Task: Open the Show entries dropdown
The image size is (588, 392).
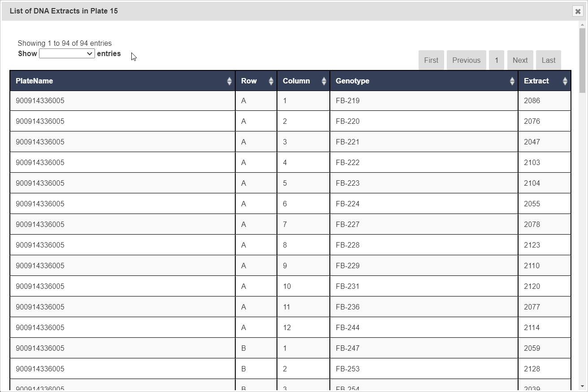Action: 67,54
